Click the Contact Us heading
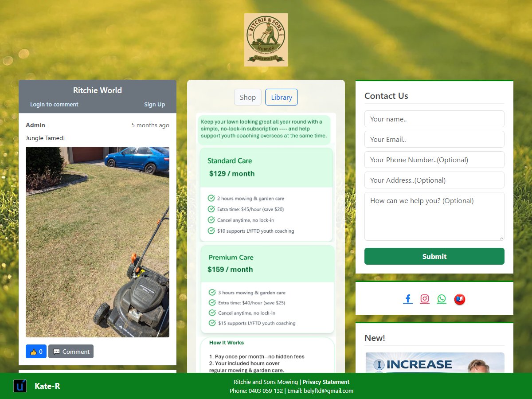 pos(386,96)
